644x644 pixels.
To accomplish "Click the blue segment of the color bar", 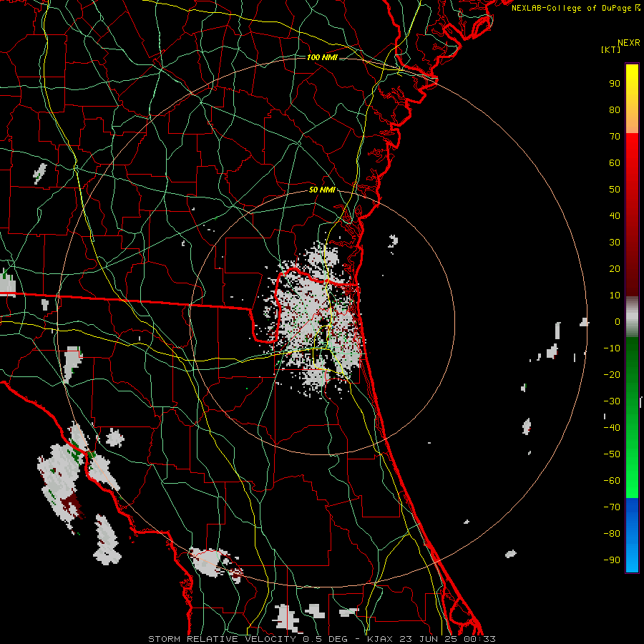I will pyautogui.click(x=632, y=535).
